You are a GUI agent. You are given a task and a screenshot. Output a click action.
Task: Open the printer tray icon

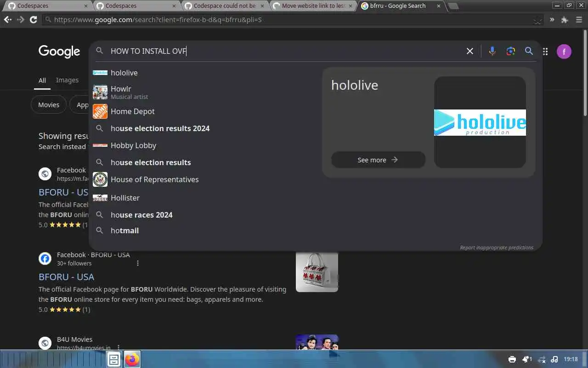coord(512,359)
